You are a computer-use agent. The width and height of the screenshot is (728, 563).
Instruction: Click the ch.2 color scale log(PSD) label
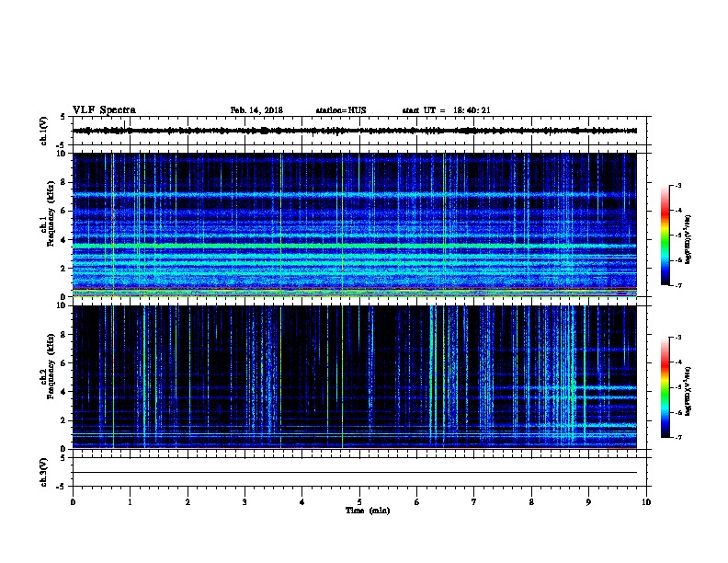pos(688,391)
